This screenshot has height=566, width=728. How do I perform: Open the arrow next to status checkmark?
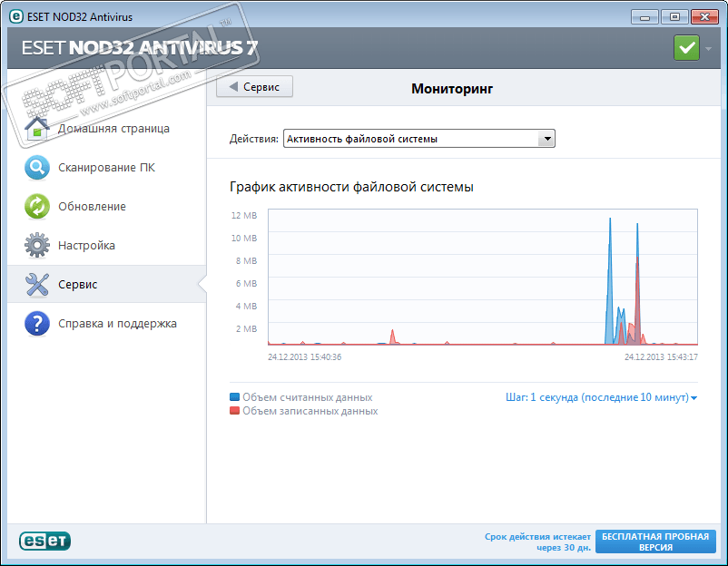(709, 48)
